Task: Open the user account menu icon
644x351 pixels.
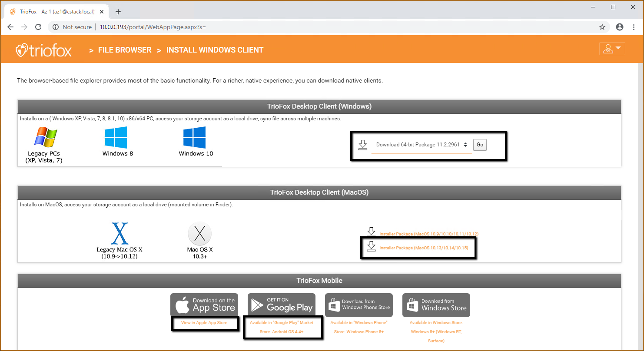Action: (x=612, y=49)
